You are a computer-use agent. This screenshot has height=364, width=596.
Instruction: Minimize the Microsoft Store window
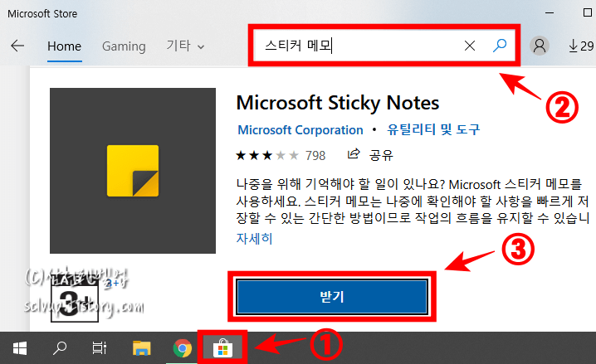coord(550,12)
